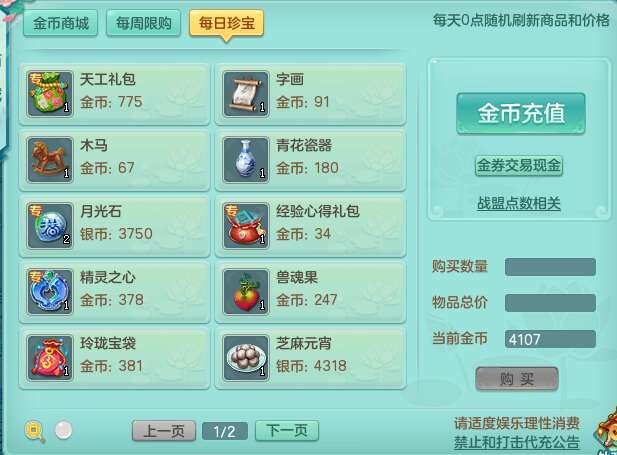
Task: Select the 天工礼包 gift bag icon
Action: pyautogui.click(x=50, y=94)
